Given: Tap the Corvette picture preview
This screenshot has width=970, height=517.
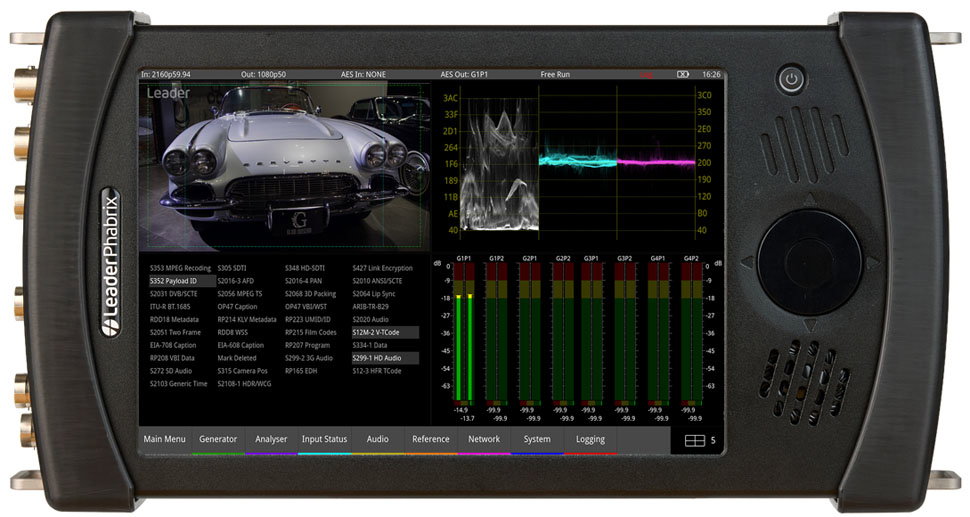Looking at the screenshot, I should pyautogui.click(x=285, y=166).
